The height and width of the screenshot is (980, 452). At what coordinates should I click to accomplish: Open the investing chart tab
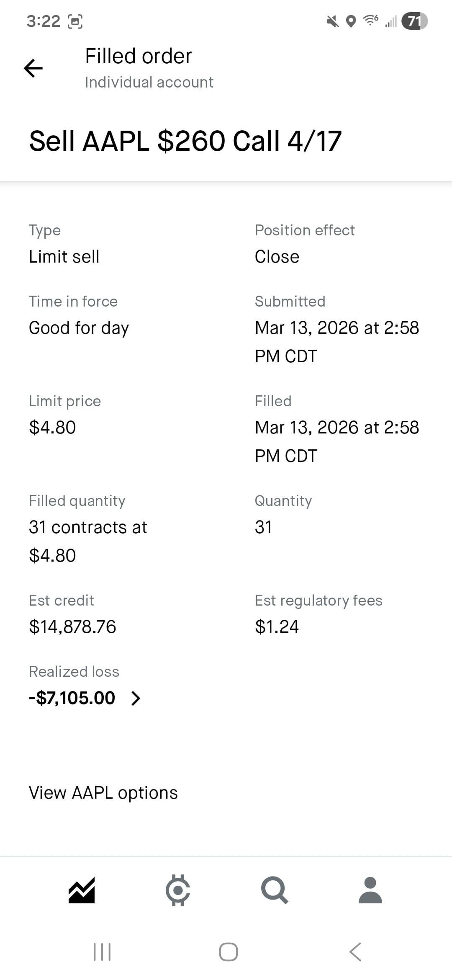coord(82,890)
